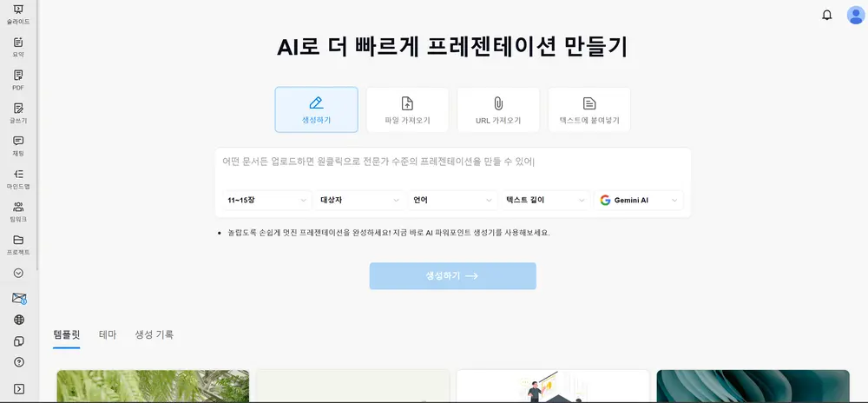Click the stacked squares icon in the sidebar
Image resolution: width=868 pixels, height=403 pixels.
coord(19,341)
